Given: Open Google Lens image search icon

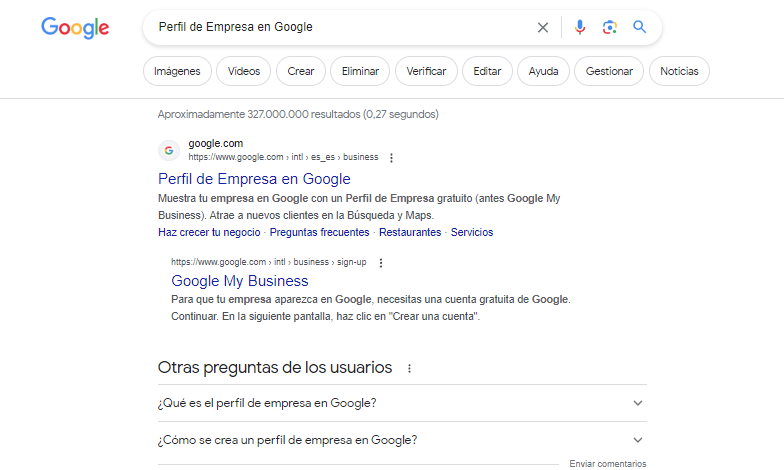Looking at the screenshot, I should [x=610, y=27].
